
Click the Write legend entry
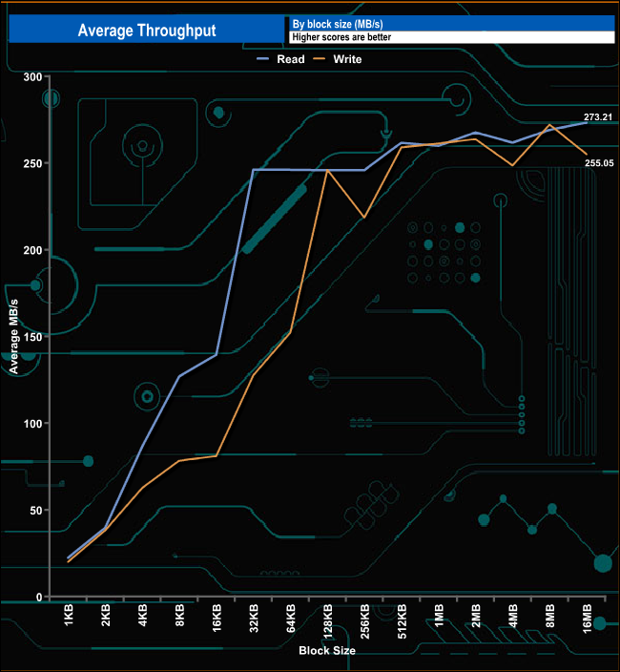(x=338, y=59)
